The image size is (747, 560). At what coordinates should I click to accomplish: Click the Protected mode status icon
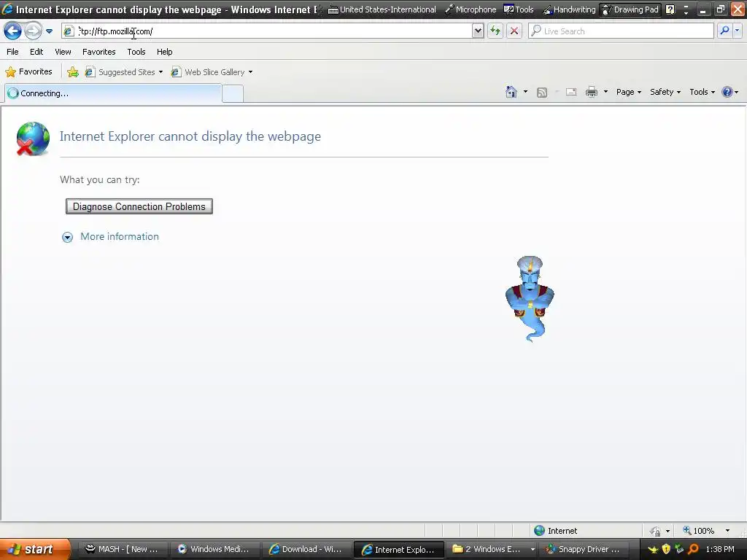pyautogui.click(x=656, y=531)
